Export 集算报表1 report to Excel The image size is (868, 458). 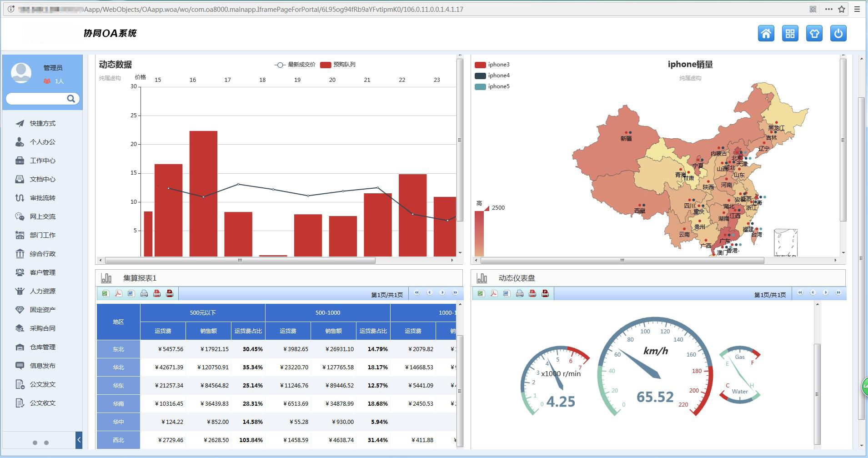point(105,293)
